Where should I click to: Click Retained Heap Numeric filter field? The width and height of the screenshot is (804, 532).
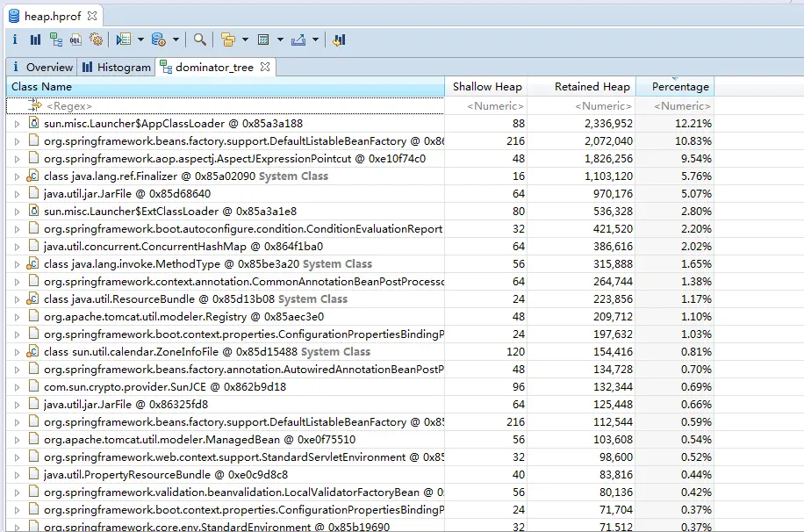pos(581,105)
